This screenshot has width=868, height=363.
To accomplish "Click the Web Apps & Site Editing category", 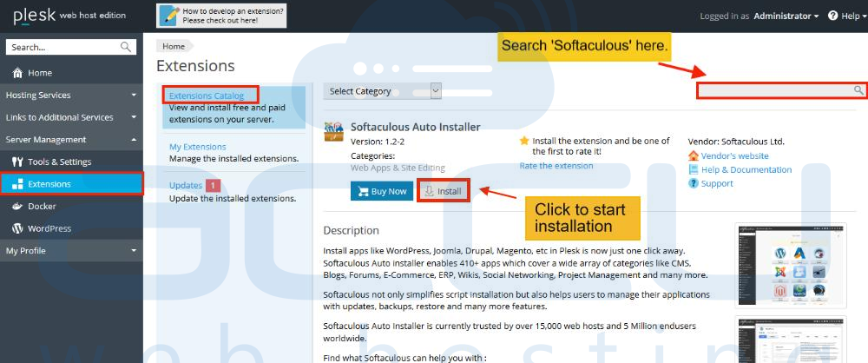I will [398, 168].
